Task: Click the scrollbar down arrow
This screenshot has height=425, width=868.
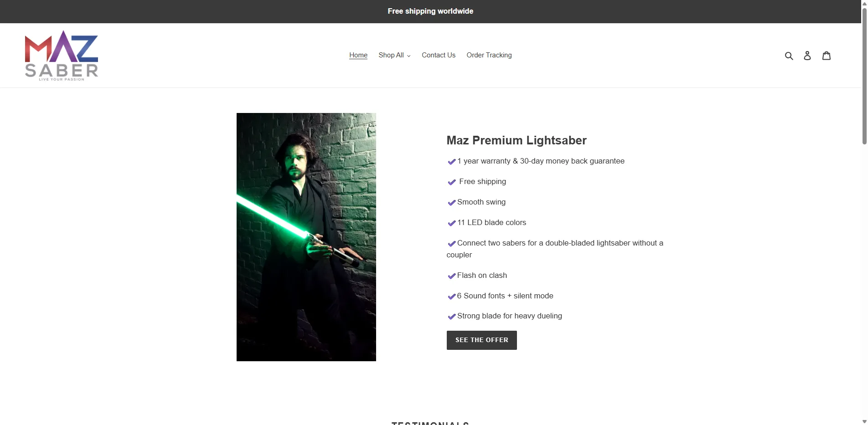Action: click(864, 421)
